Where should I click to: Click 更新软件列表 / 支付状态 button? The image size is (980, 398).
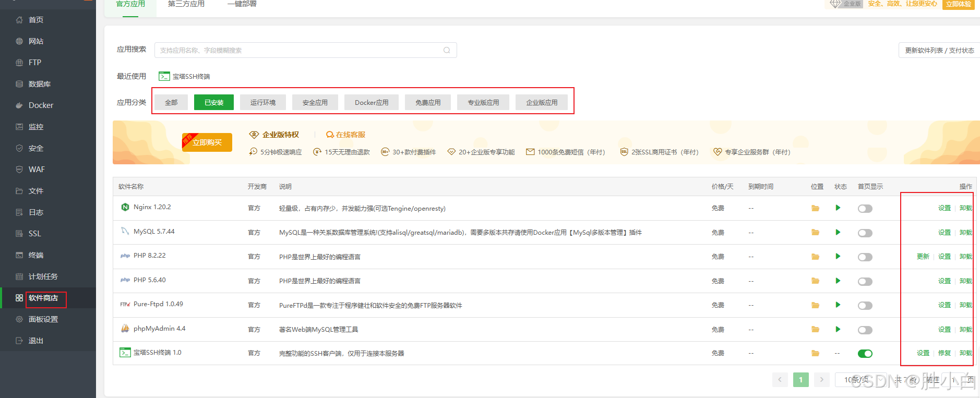[939, 50]
